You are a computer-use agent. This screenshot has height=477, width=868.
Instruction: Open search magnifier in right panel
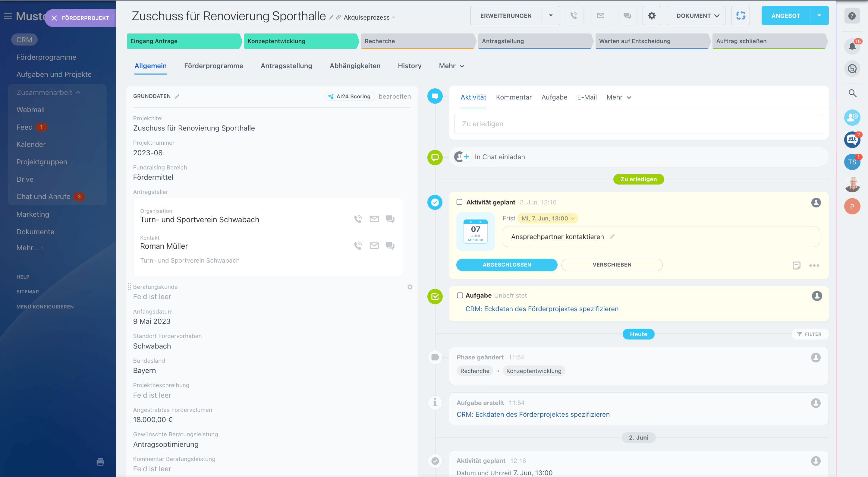[x=852, y=93]
